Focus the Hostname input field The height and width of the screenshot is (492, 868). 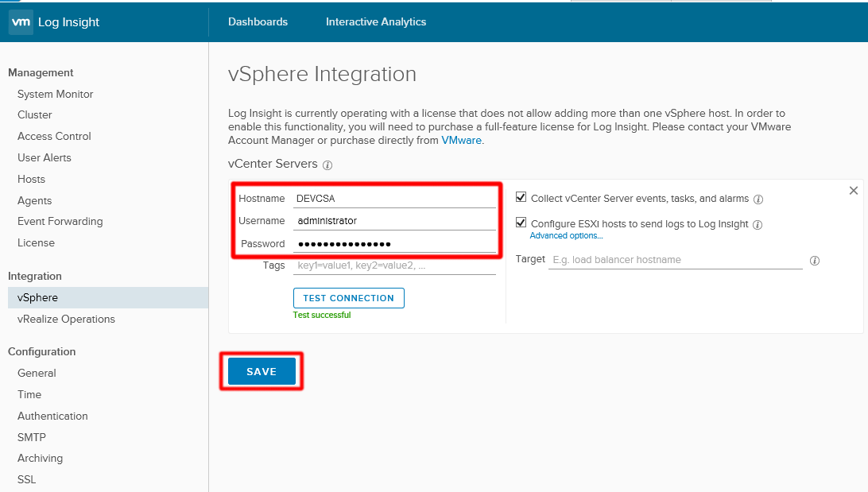point(395,198)
